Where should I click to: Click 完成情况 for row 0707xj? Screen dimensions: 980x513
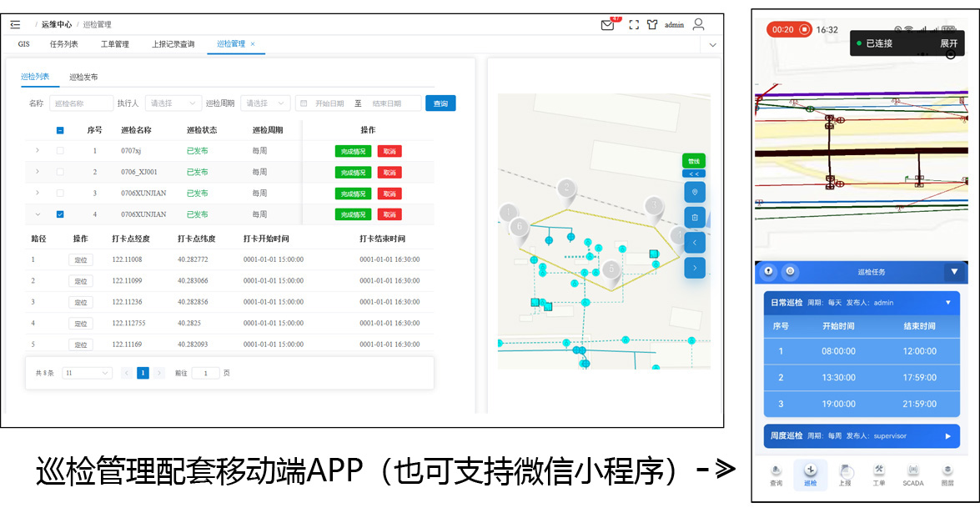click(353, 151)
